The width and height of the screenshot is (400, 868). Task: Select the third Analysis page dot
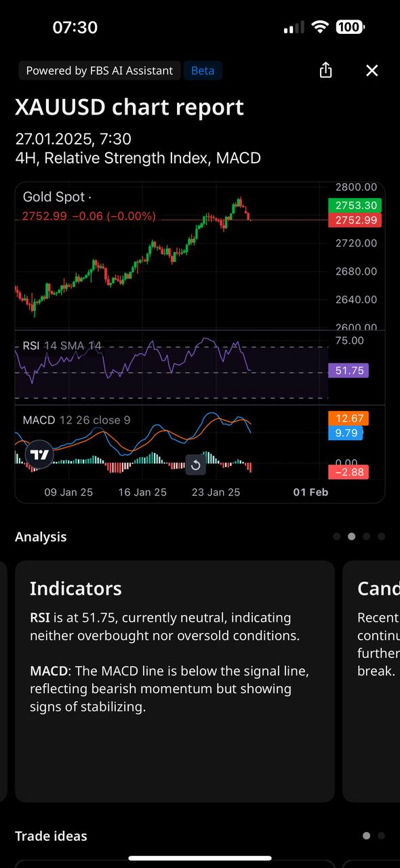point(366,536)
